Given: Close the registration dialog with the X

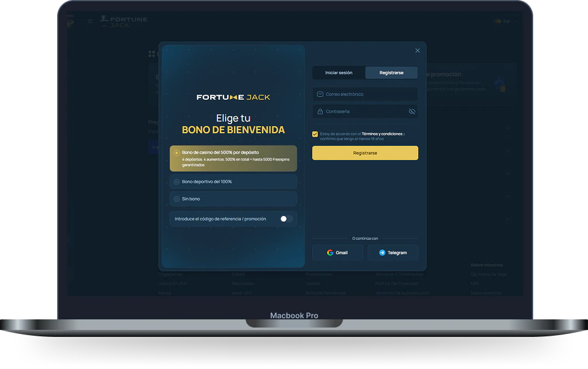Looking at the screenshot, I should 418,51.
